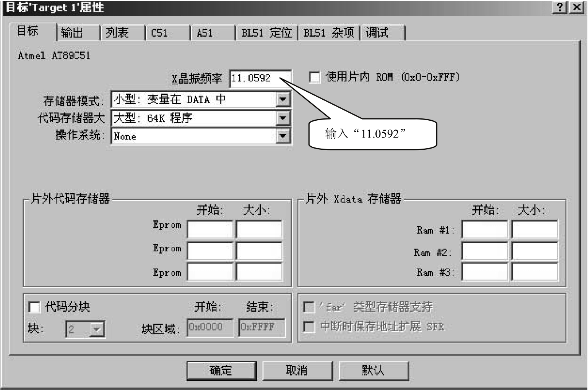Image resolution: width=588 pixels, height=390 pixels.
Task: Click second Eprom 大小 field
Action: pos(259,251)
